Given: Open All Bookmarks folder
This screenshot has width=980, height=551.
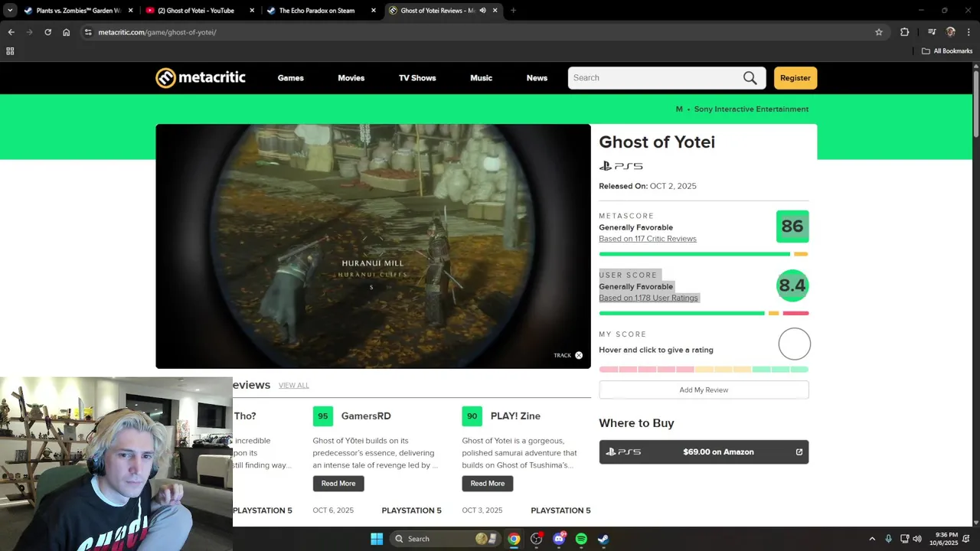Looking at the screenshot, I should pyautogui.click(x=947, y=51).
